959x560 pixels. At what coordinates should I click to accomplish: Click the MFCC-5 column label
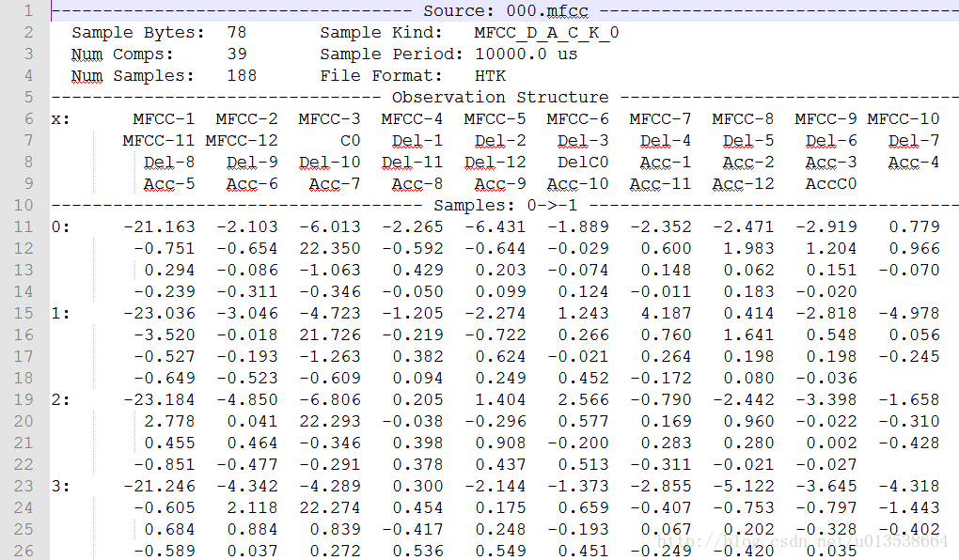pyautogui.click(x=495, y=119)
